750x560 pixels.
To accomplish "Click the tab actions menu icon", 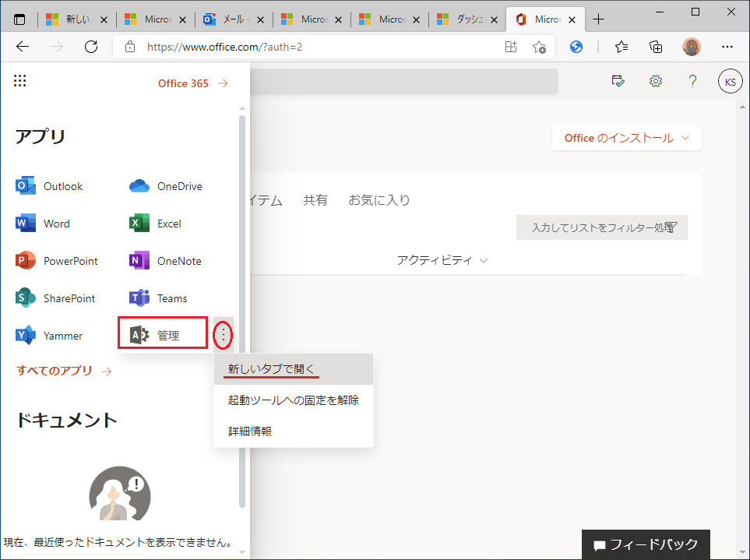I will click(19, 19).
